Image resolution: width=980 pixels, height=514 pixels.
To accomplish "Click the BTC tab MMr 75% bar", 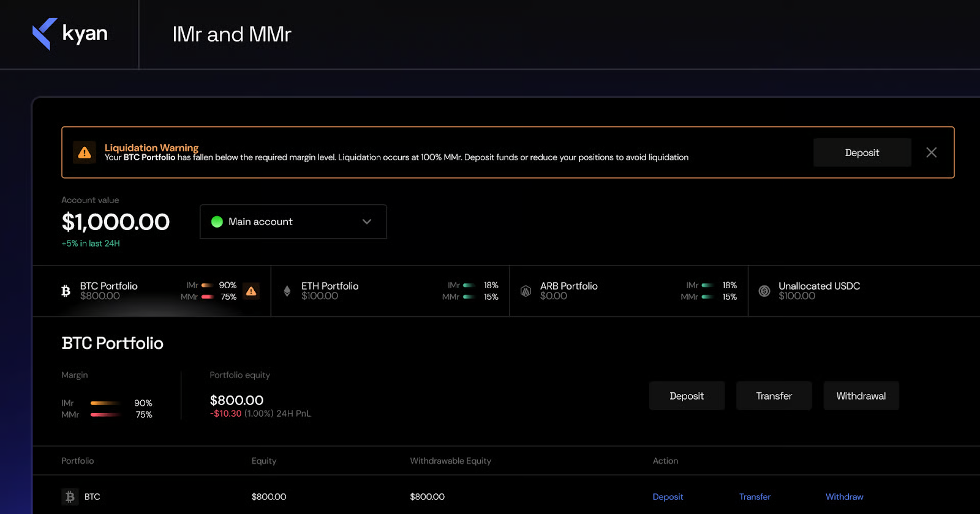I will click(x=208, y=297).
